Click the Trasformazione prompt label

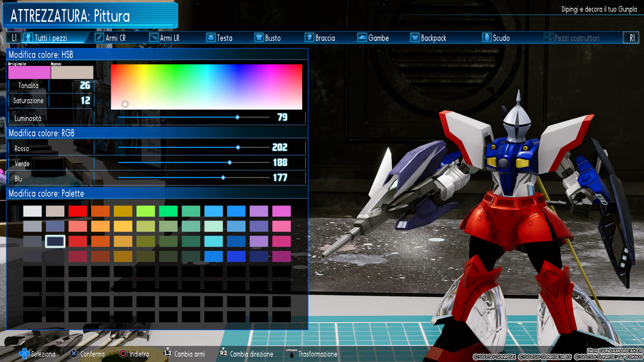tap(318, 354)
